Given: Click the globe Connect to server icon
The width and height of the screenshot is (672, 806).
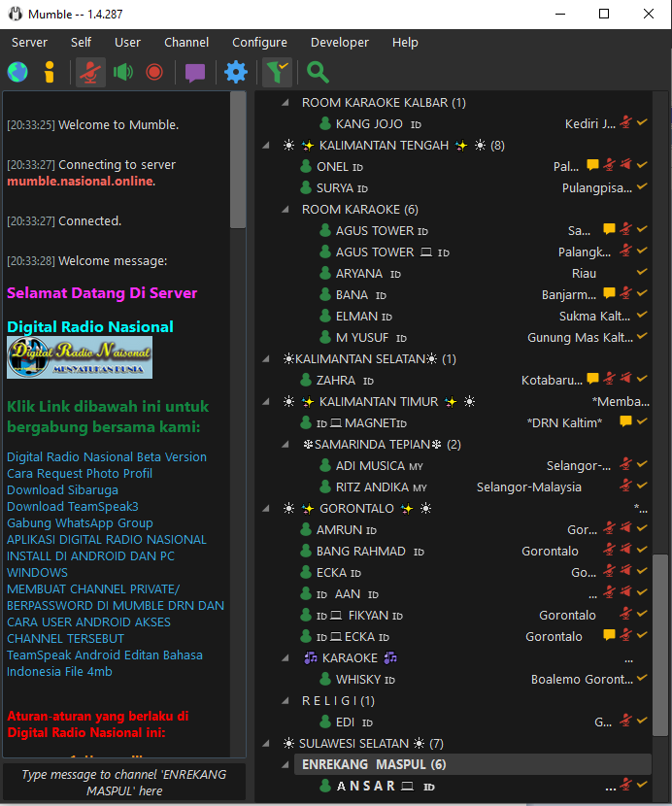Looking at the screenshot, I should (17, 72).
